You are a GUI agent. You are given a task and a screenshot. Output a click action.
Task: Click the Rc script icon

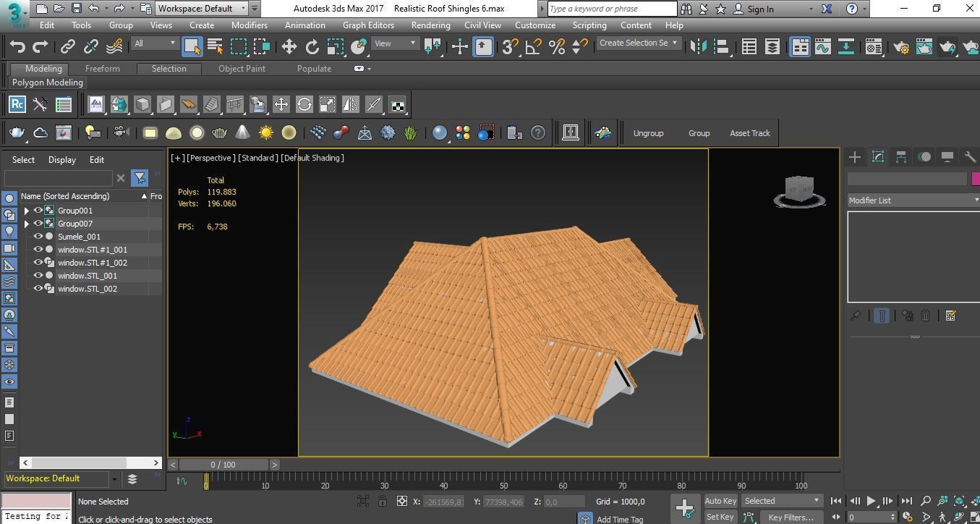(x=17, y=104)
